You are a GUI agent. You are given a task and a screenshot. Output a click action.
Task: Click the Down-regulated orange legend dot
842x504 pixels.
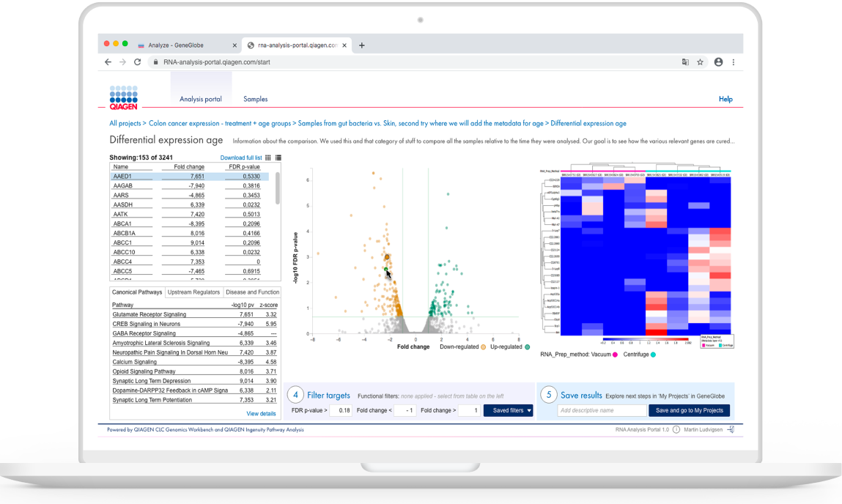(484, 346)
